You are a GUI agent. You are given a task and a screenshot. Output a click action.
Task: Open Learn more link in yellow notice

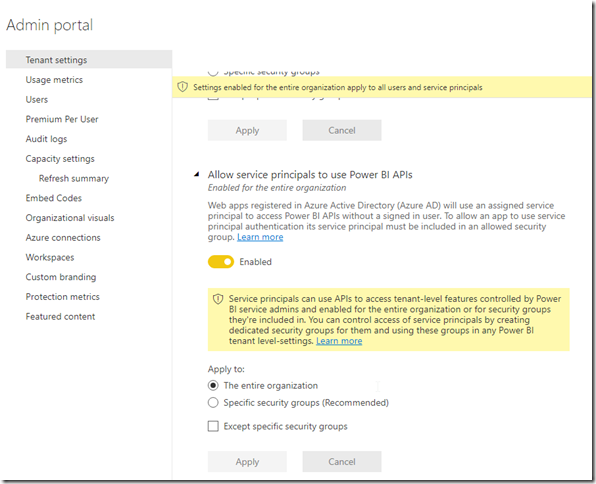[x=339, y=341]
